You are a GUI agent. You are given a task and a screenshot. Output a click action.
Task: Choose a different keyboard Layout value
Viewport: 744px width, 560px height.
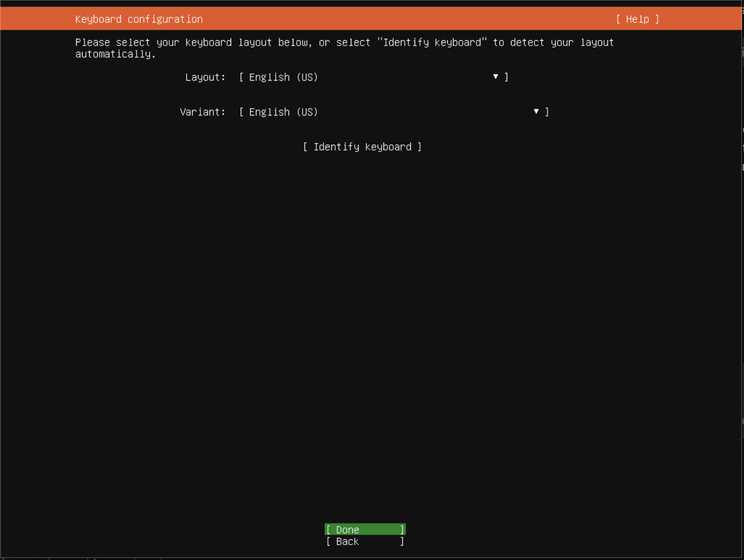(369, 77)
